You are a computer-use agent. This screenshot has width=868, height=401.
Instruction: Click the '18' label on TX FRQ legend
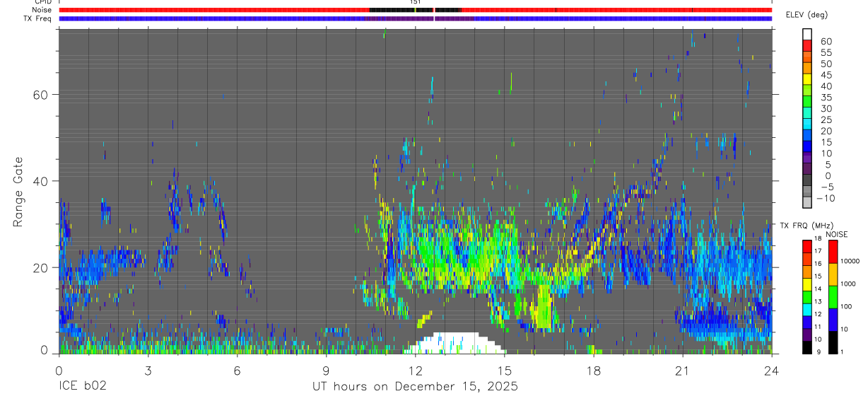(818, 238)
